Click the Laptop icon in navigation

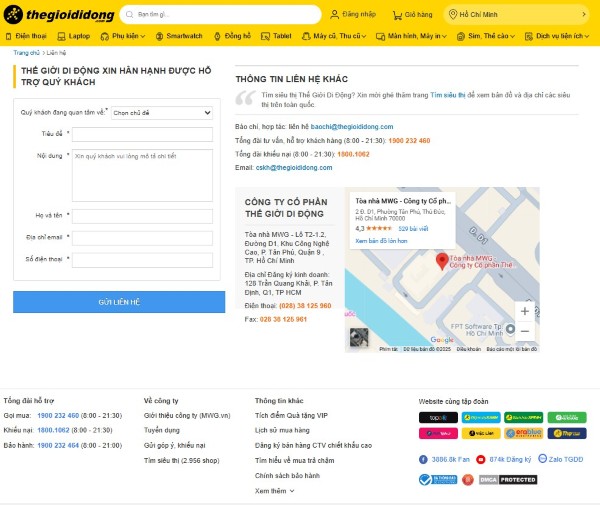click(x=61, y=36)
